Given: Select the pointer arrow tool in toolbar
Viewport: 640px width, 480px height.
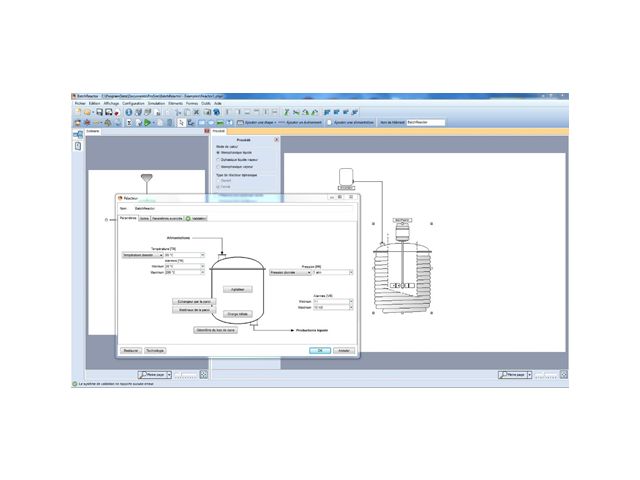Looking at the screenshot, I should pos(180,122).
